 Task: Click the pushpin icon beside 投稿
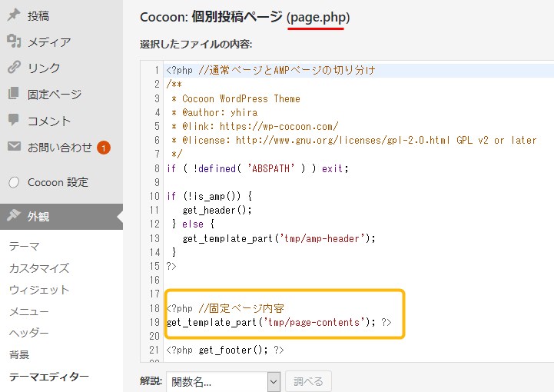tap(13, 15)
